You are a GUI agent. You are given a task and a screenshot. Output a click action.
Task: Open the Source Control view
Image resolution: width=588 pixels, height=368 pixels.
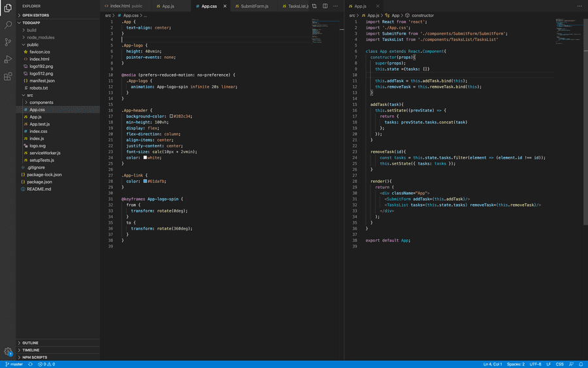coord(8,42)
